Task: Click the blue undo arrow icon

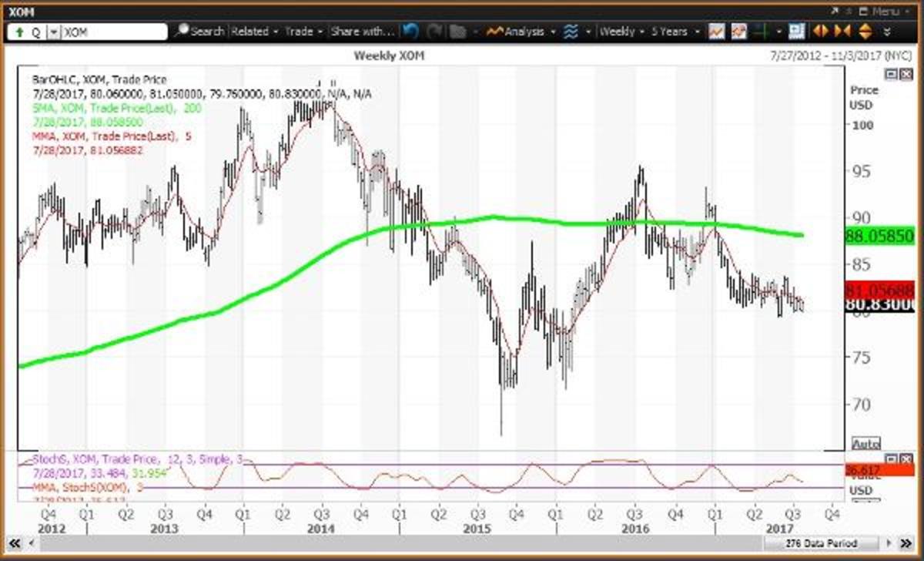Action: coord(410,32)
